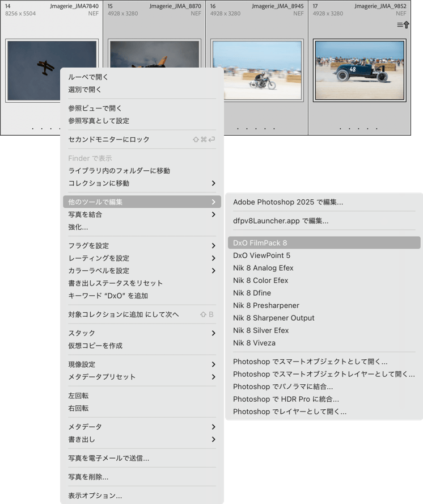
Task: Choose Nik 8 Silver Efex
Action: tap(261, 330)
